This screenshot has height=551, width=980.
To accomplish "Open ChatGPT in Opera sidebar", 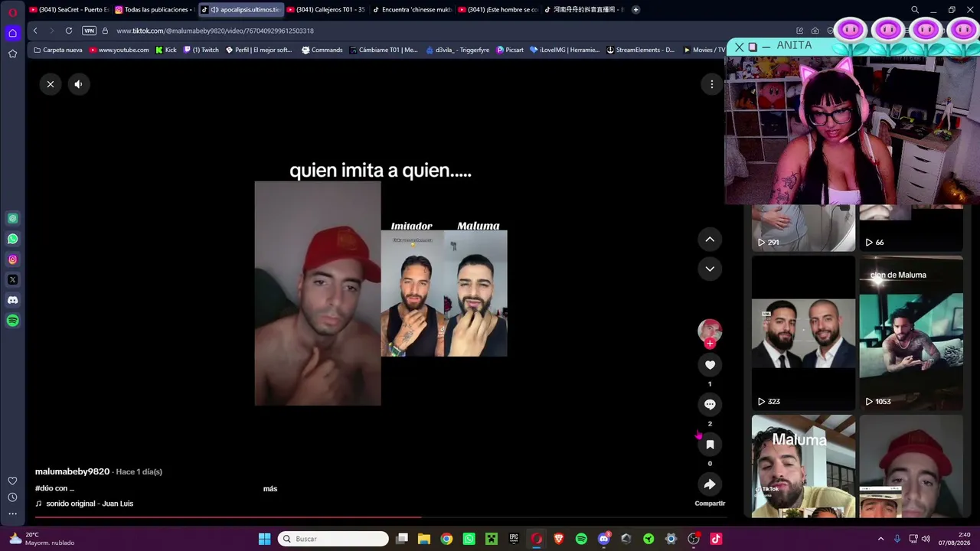I will [12, 219].
